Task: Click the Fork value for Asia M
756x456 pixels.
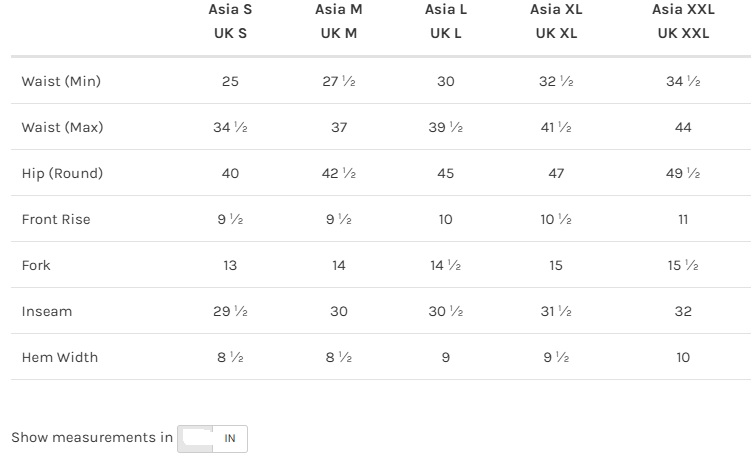Action: [x=338, y=265]
